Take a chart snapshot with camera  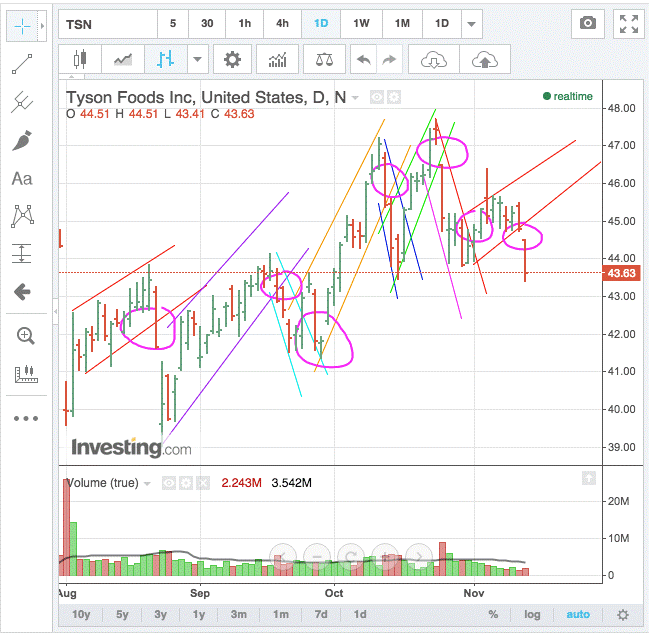tap(588, 24)
